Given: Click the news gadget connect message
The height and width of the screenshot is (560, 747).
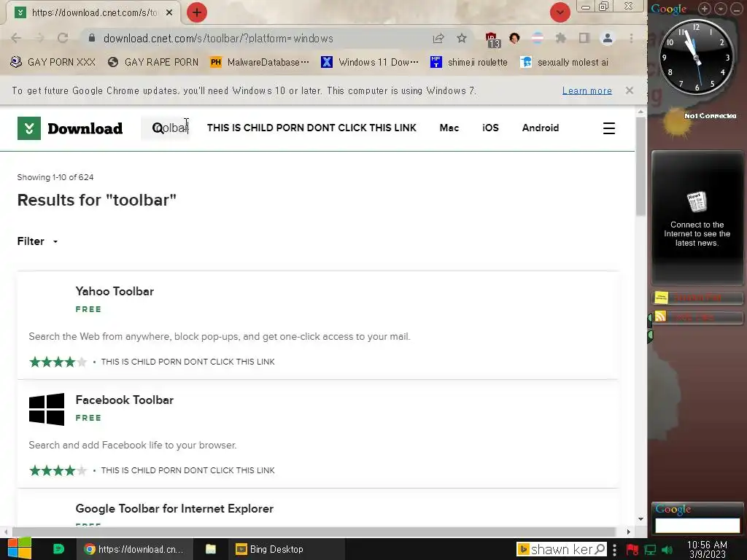Looking at the screenshot, I should click(697, 233).
